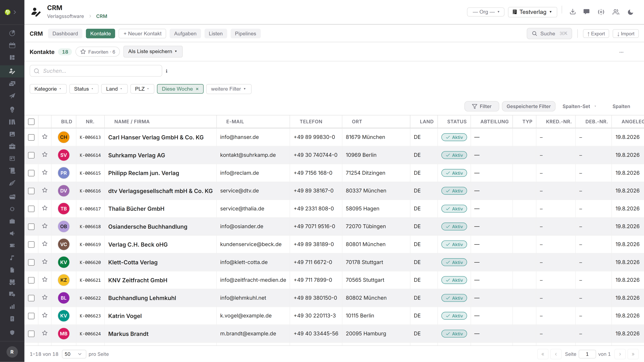This screenshot has height=362, width=644.
Task: Check the Thalia Bücher GmbH row checkbox
Action: (x=31, y=209)
